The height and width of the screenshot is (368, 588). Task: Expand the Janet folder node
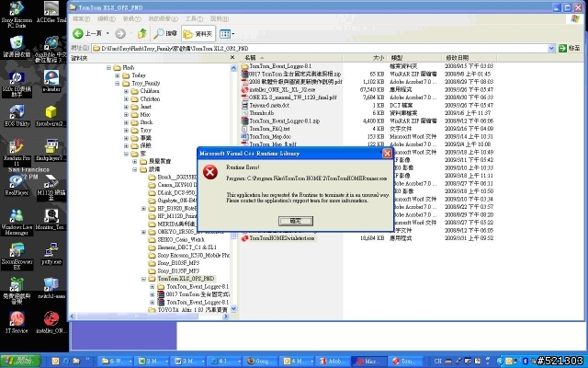pos(126,107)
